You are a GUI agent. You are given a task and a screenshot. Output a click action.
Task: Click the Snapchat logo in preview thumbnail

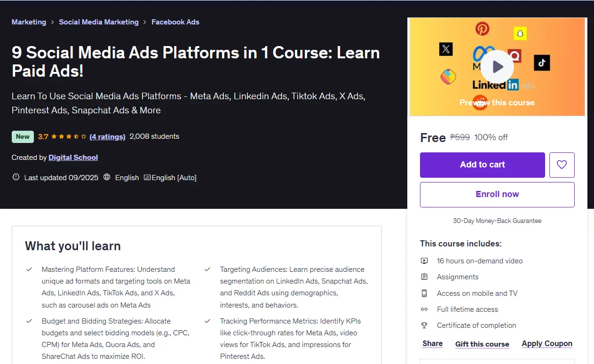tap(520, 33)
